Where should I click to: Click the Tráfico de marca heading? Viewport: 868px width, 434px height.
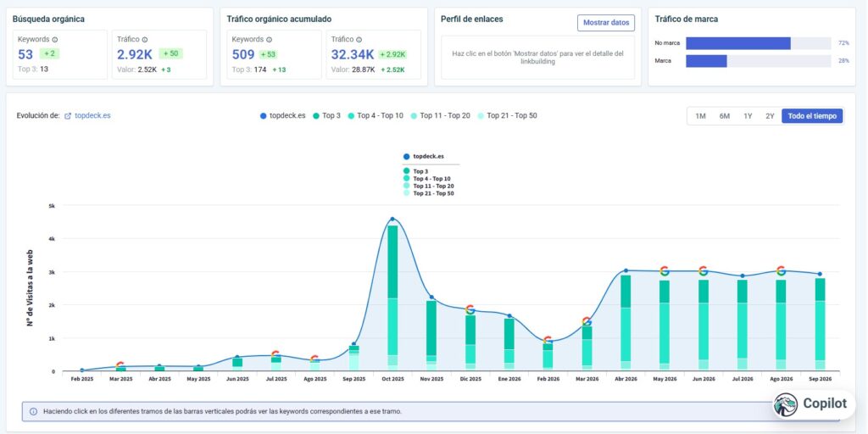click(x=687, y=19)
